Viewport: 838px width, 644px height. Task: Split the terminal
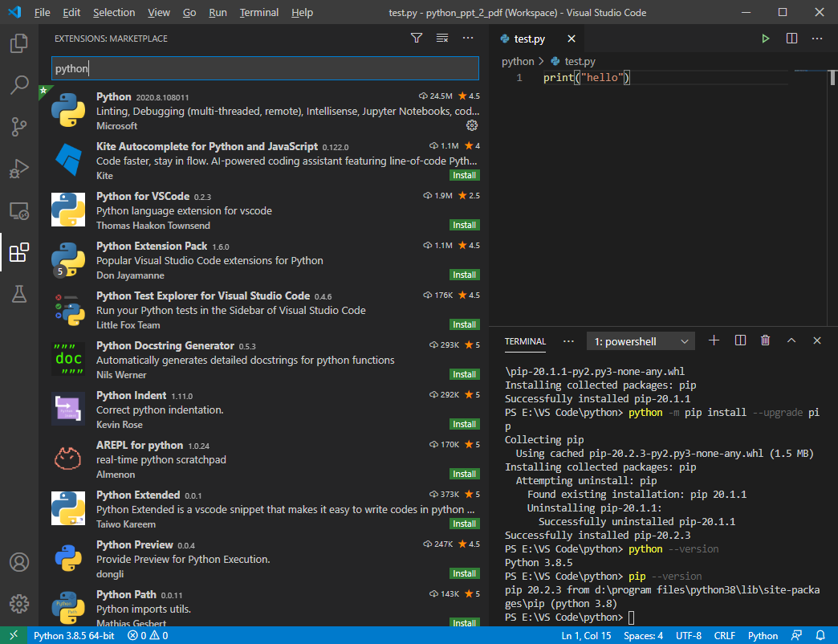point(740,340)
